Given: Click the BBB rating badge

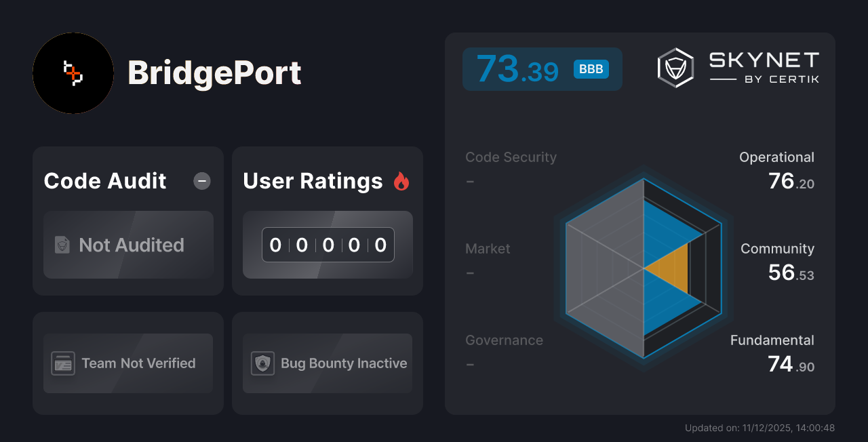Looking at the screenshot, I should click(x=590, y=68).
